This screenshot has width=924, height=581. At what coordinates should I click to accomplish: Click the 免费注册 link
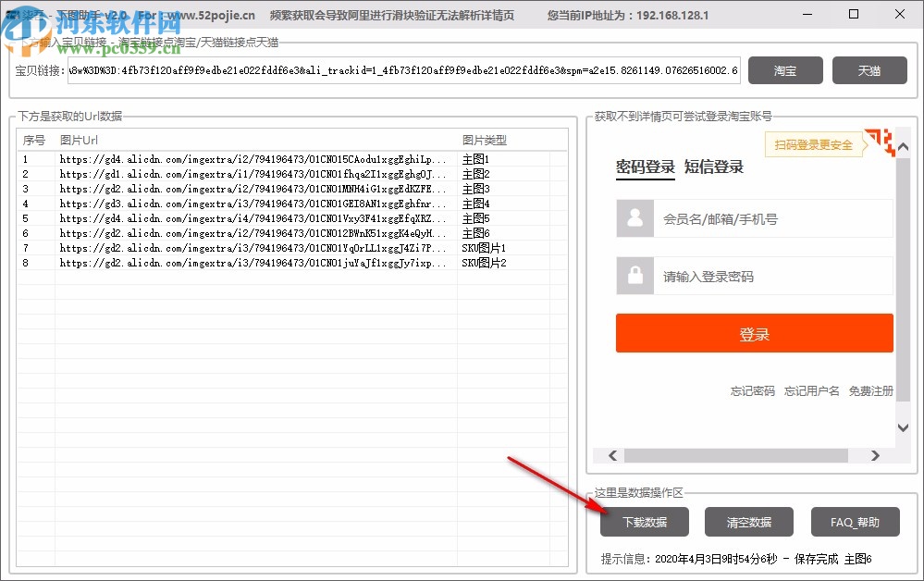(872, 390)
